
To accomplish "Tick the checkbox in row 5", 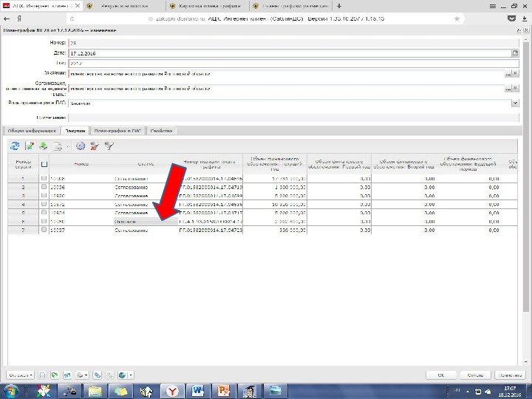I will coord(44,212).
